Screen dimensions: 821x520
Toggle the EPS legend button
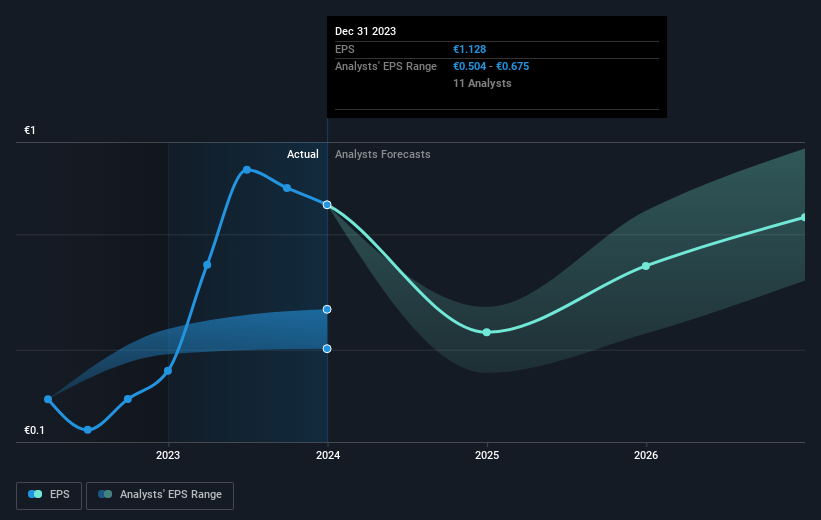click(49, 495)
